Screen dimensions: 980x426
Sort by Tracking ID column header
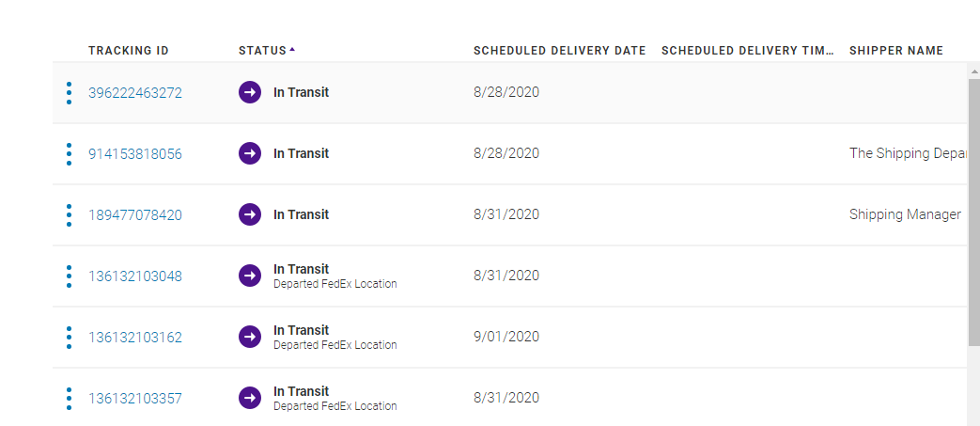click(129, 51)
